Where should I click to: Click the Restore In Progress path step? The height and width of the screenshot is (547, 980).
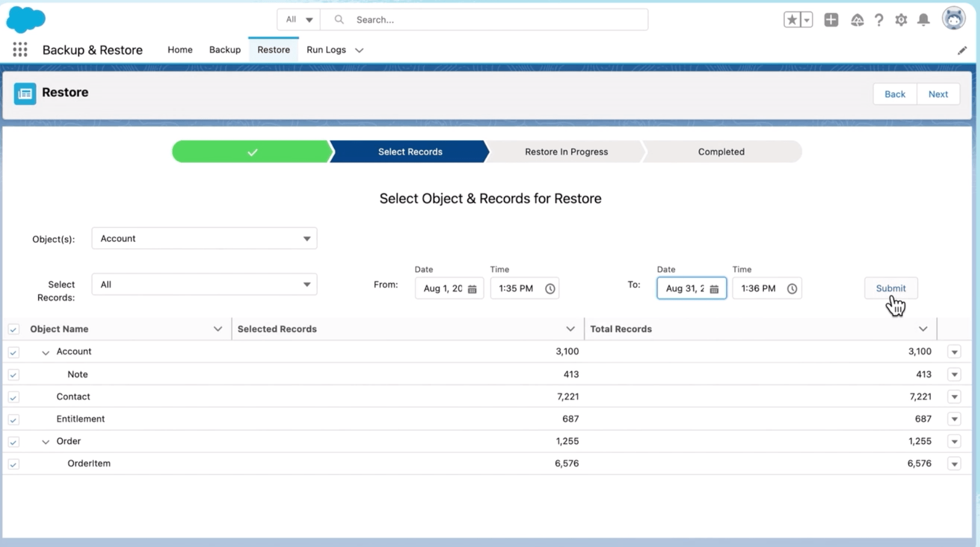[x=567, y=152]
